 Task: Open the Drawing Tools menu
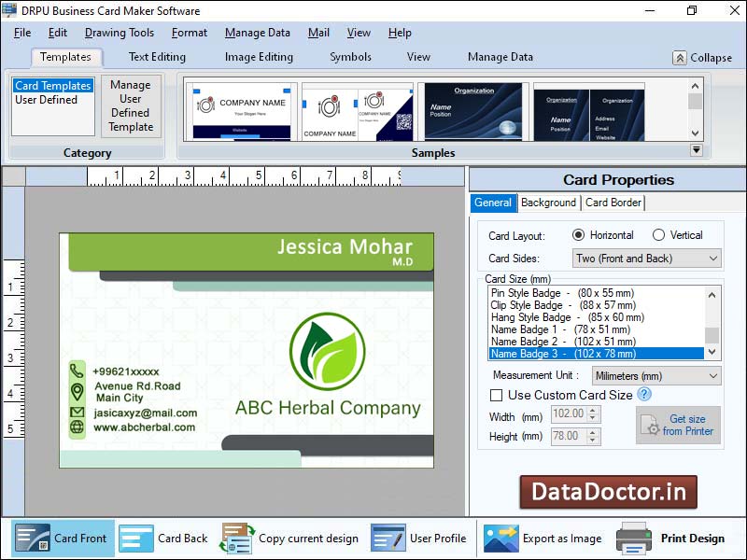[x=119, y=32]
